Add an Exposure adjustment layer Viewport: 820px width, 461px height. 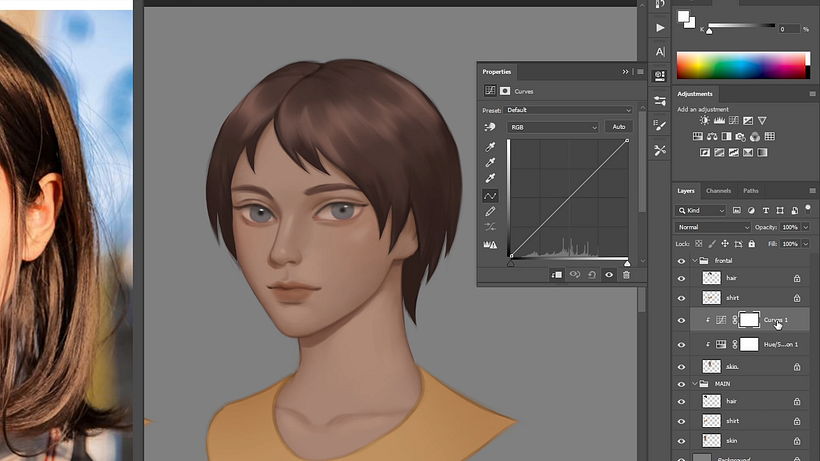[x=748, y=121]
